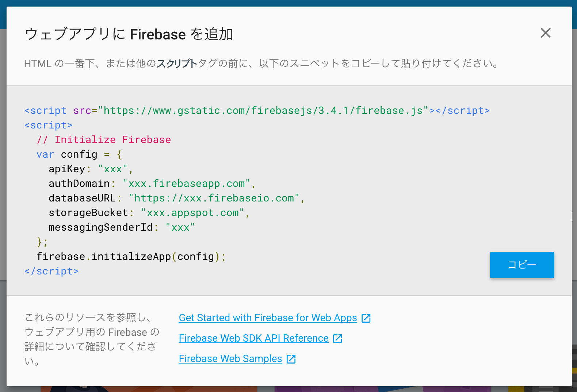The image size is (577, 392).
Task: Click the dialog title ウェブアプリに Firebase を追加
Action: pos(129,34)
